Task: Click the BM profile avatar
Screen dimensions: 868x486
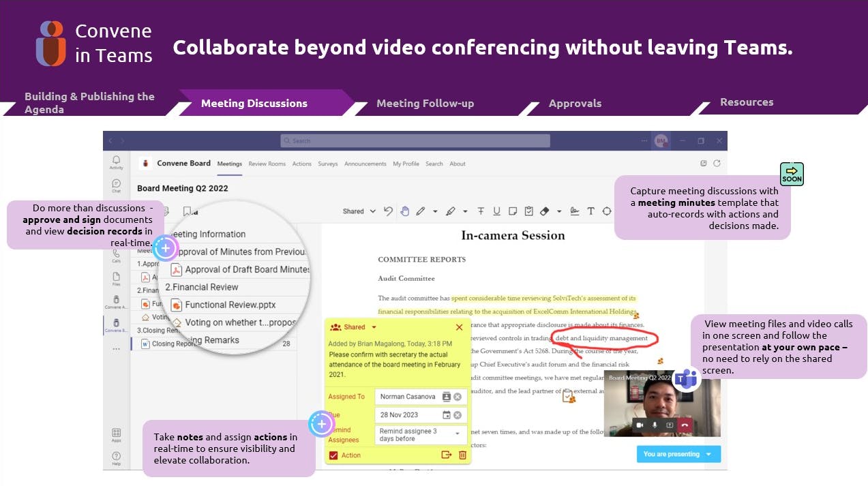Action: click(x=660, y=140)
